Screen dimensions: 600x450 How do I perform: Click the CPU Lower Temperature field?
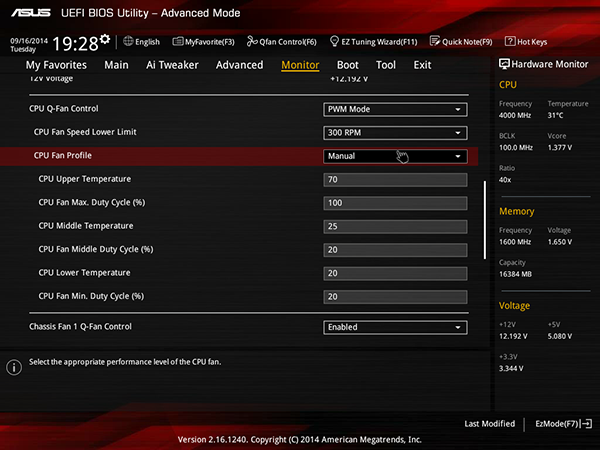coord(395,273)
